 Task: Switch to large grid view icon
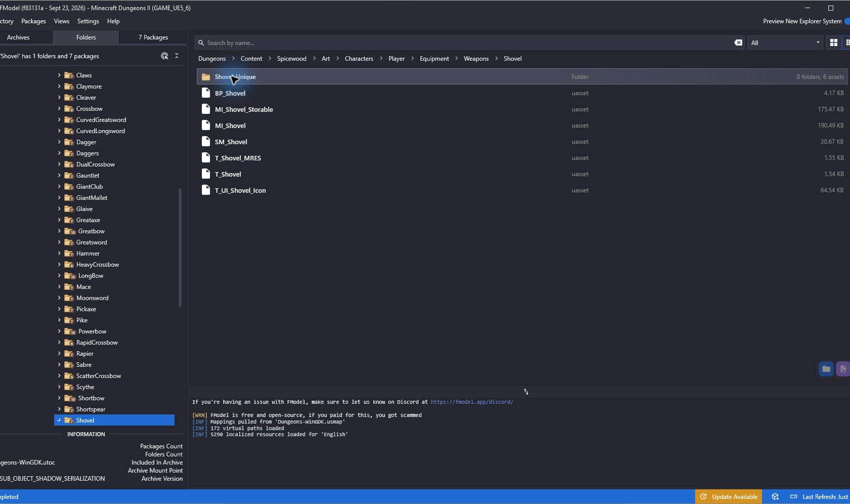coord(833,43)
